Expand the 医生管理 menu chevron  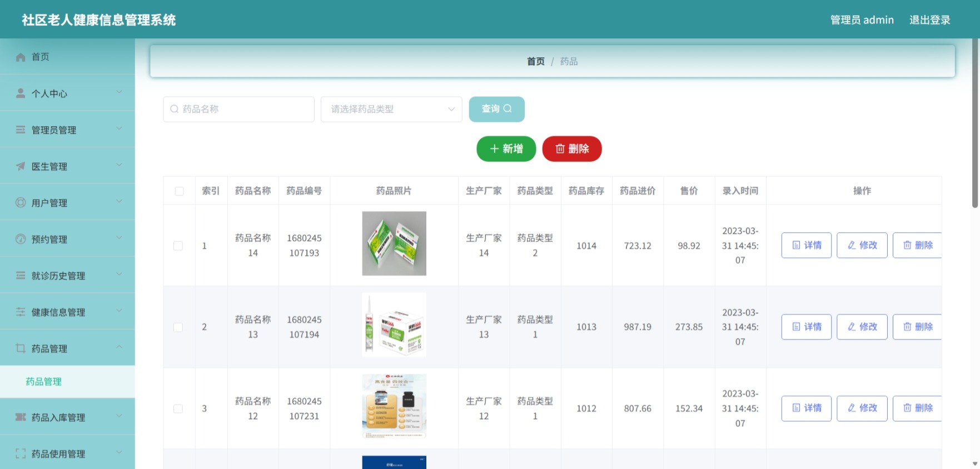coord(119,165)
